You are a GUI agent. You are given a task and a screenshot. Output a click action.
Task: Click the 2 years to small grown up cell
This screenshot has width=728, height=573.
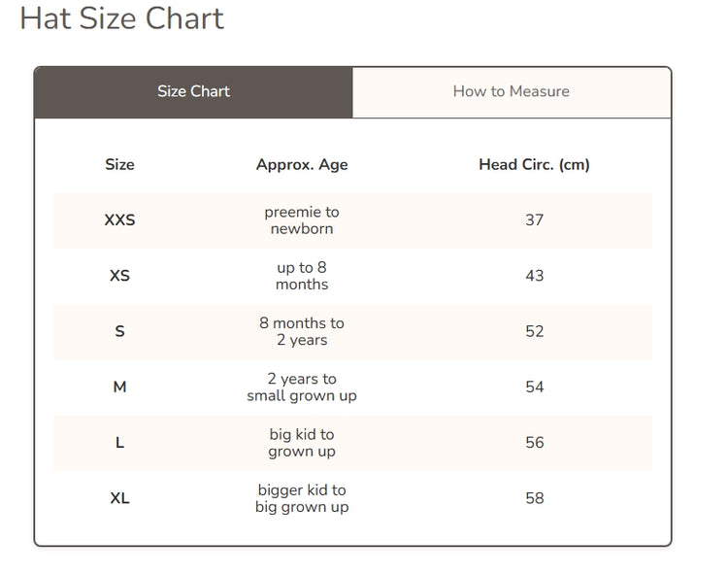[x=302, y=388]
